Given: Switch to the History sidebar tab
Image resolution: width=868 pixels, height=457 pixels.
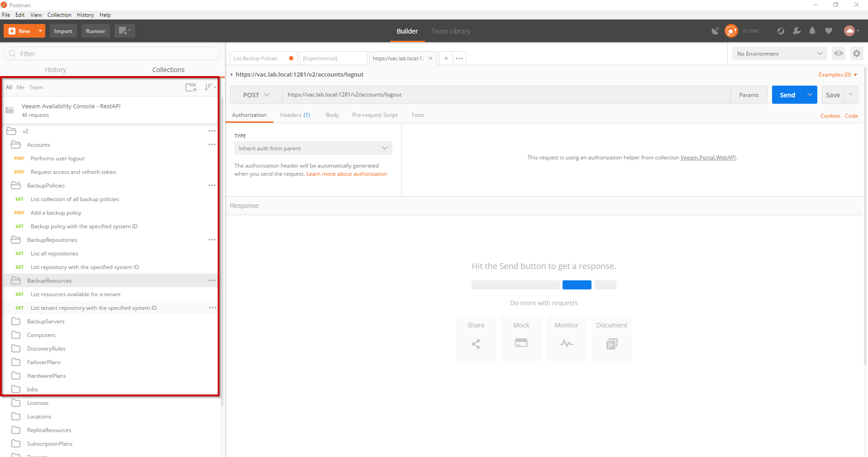Looking at the screenshot, I should [56, 69].
